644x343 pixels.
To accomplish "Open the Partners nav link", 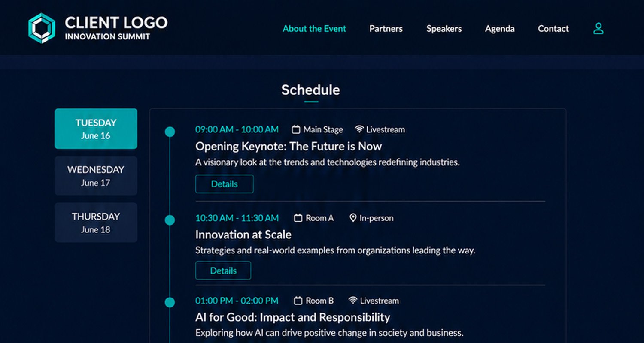I will click(x=386, y=29).
